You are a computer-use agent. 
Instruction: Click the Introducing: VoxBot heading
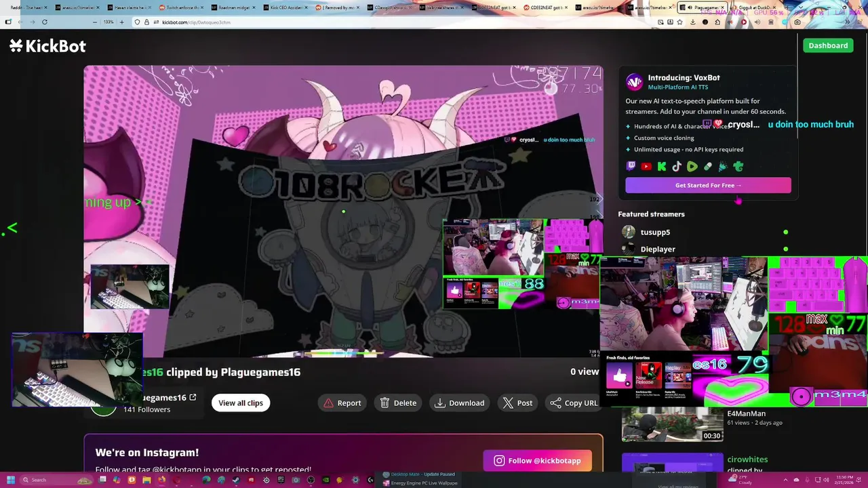[x=684, y=77]
